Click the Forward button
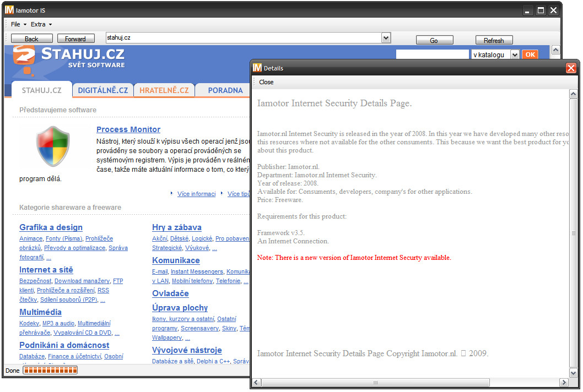The image size is (583, 392). 75,39
